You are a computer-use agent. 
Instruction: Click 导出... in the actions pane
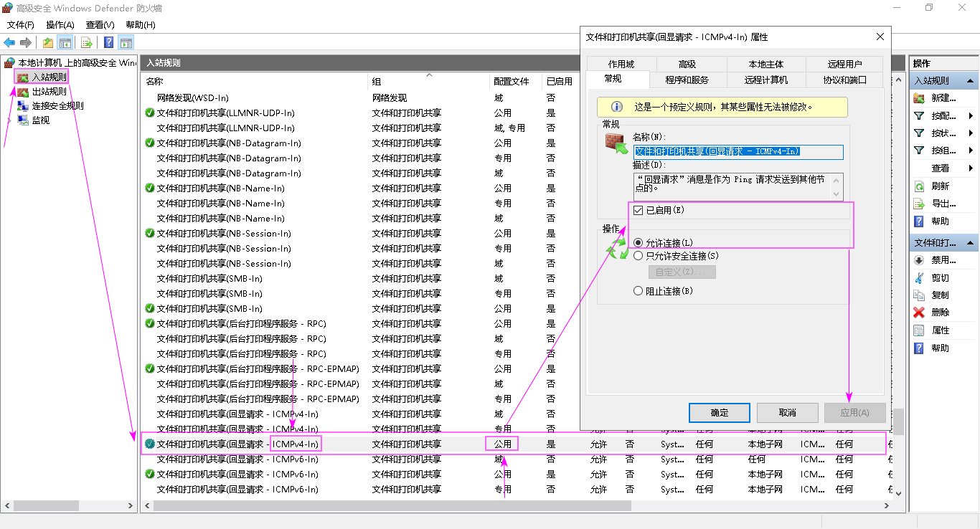(x=943, y=204)
